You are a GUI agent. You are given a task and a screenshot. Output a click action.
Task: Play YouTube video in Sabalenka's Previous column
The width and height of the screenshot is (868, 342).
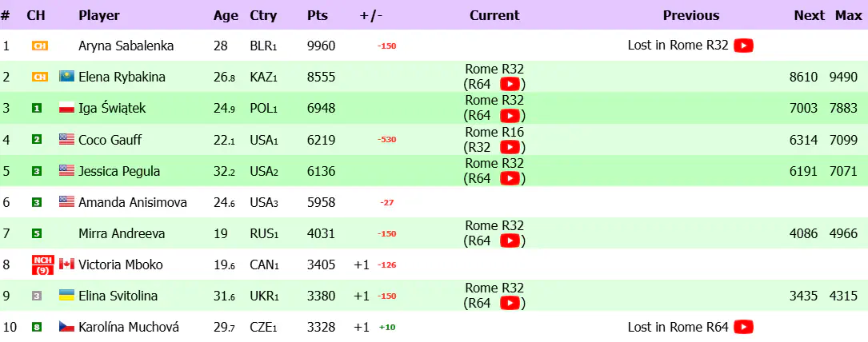click(x=743, y=46)
